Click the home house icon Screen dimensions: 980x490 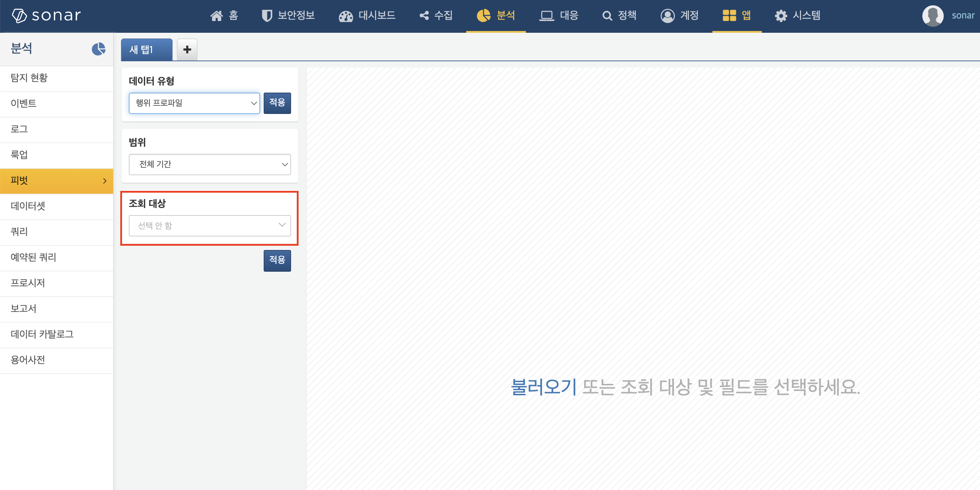point(216,16)
